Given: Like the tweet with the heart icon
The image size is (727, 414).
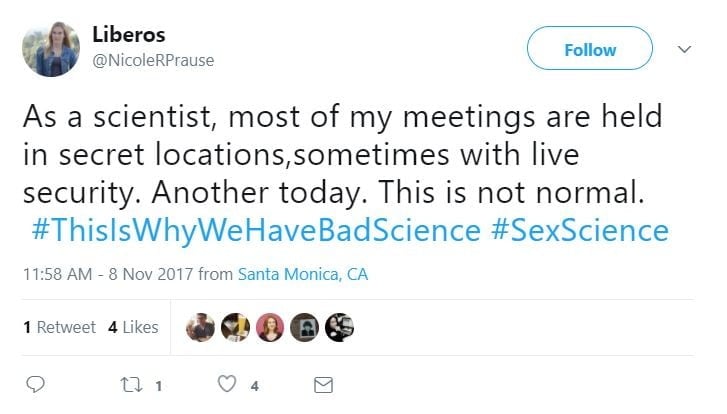Looking at the screenshot, I should click(227, 384).
